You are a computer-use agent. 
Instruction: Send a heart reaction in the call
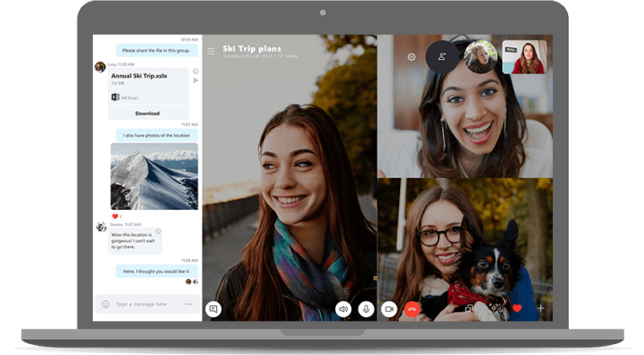point(517,309)
